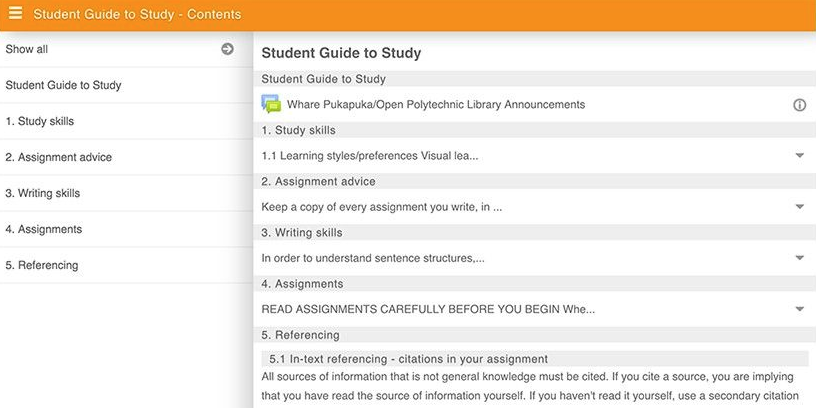Expand the Keep a copy summary arrow
The height and width of the screenshot is (408, 816).
[800, 207]
